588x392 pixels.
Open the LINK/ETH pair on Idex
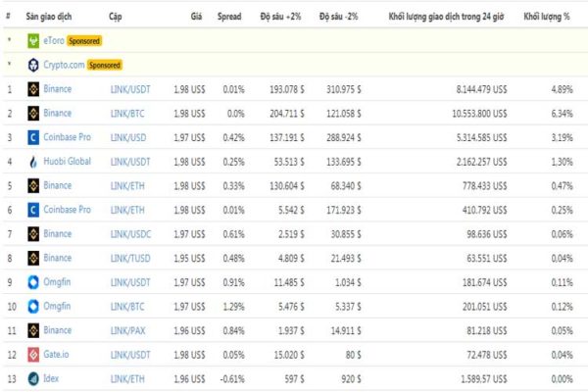tap(127, 379)
